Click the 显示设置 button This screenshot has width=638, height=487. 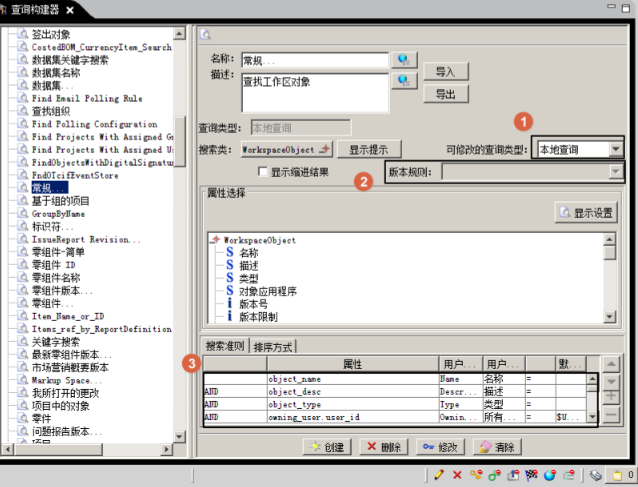[586, 212]
